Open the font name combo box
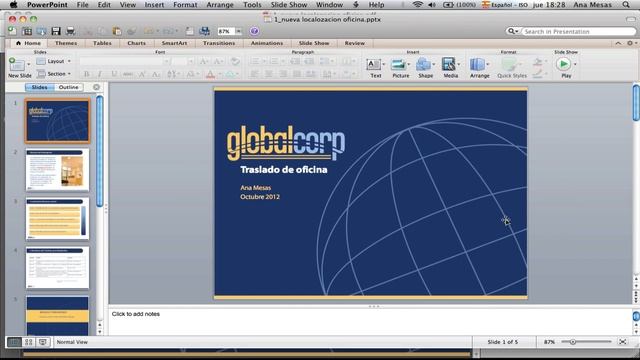 [x=125, y=61]
